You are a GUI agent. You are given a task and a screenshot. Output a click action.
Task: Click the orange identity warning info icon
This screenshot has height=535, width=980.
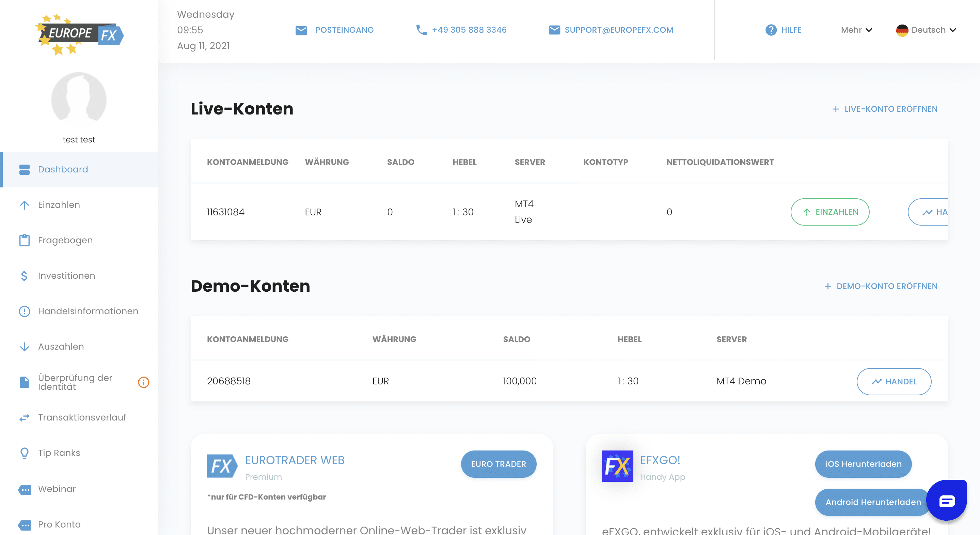tap(143, 382)
